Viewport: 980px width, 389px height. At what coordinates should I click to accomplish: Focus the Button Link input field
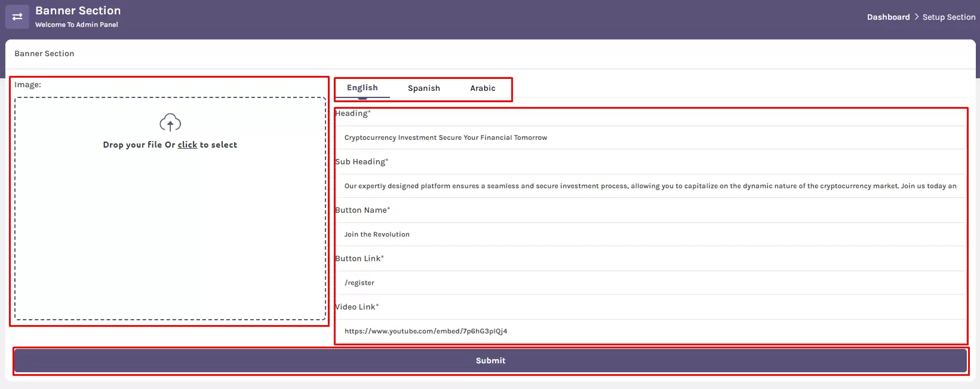[x=650, y=283]
